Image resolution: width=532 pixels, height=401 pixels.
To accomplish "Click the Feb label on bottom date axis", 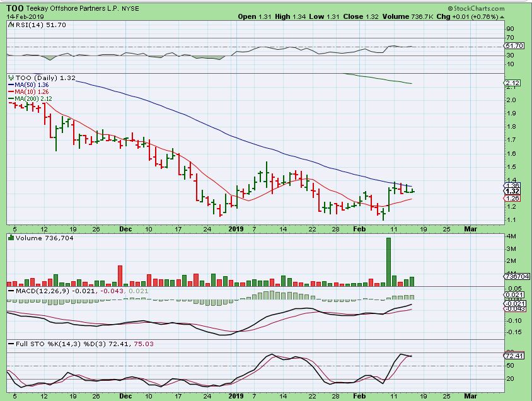I will pyautogui.click(x=360, y=396).
